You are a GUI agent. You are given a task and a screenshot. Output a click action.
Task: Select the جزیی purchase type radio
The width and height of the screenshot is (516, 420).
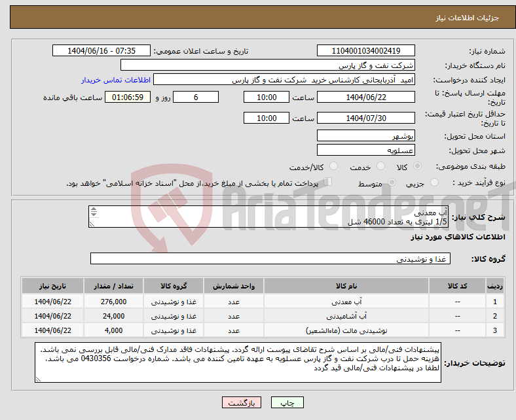coord(434,183)
